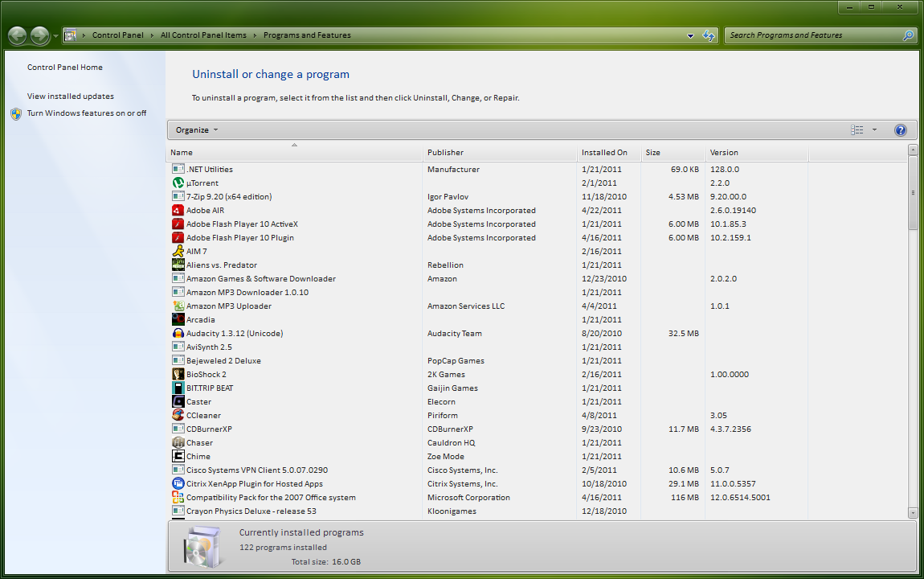This screenshot has height=579, width=924.
Task: Click the Aliens vs. Predator icon
Action: [x=178, y=265]
